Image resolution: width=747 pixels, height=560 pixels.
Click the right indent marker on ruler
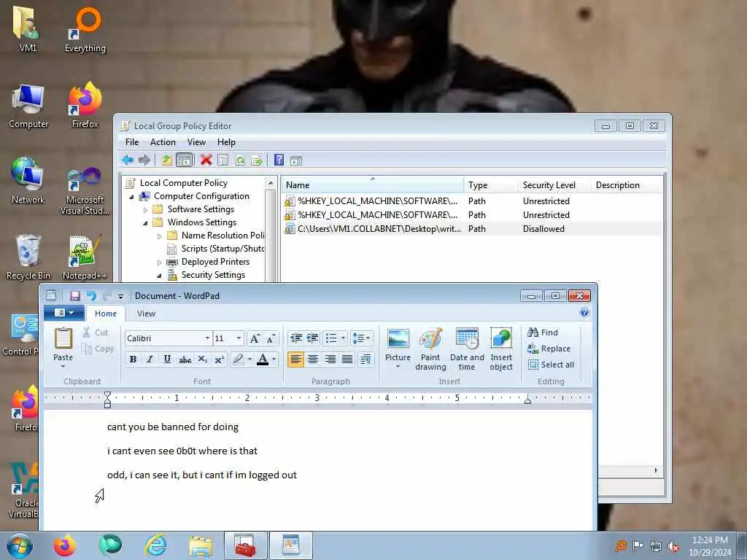point(527,401)
